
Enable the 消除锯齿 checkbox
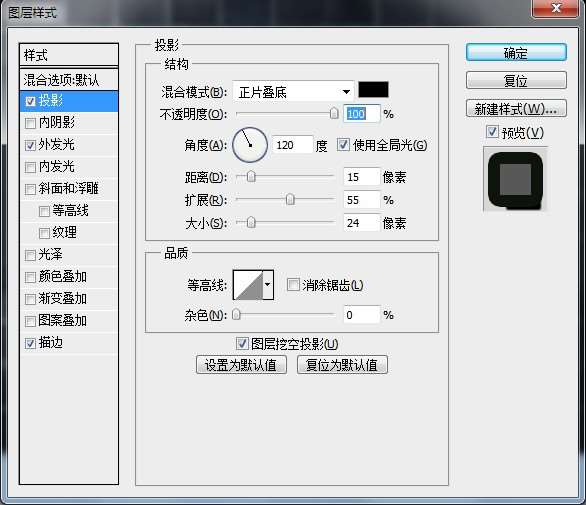coord(293,284)
